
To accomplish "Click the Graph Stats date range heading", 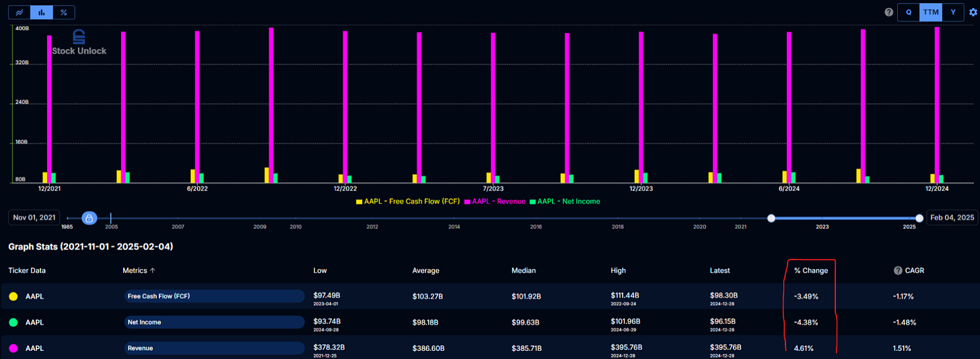I will [x=91, y=247].
